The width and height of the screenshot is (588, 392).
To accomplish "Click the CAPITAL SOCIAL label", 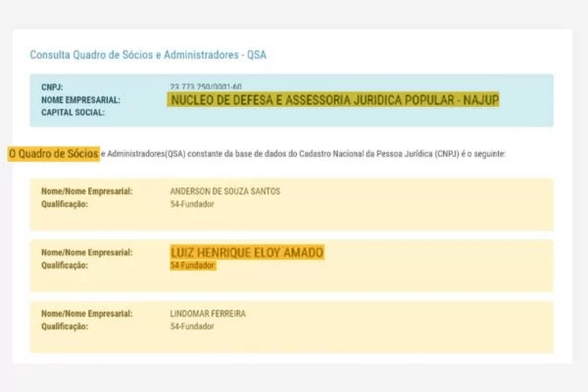I will tap(72, 112).
